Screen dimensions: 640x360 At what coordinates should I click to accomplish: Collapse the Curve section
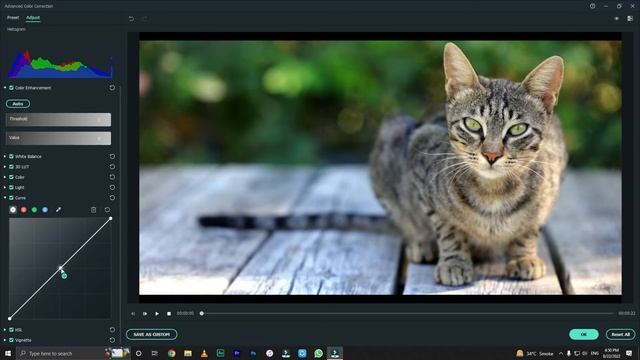click(x=5, y=198)
